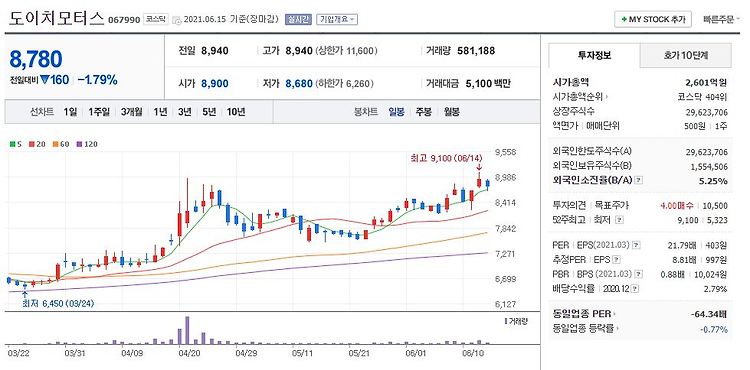Expand the 기업개요 dropdown
The image size is (750, 370).
pos(337,20)
